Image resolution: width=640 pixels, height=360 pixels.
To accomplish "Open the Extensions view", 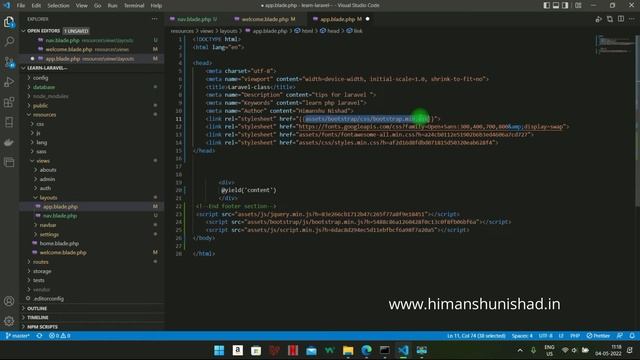I will point(9,102).
